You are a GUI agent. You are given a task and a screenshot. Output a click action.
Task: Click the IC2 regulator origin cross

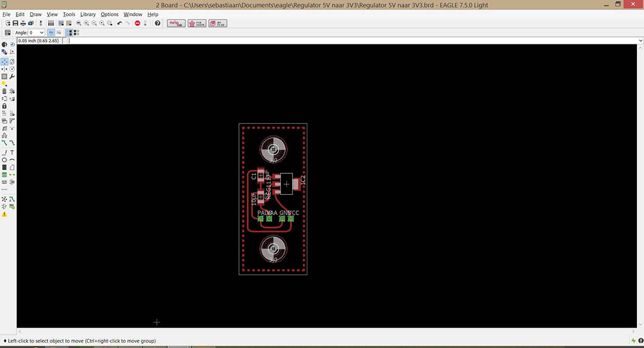(286, 184)
